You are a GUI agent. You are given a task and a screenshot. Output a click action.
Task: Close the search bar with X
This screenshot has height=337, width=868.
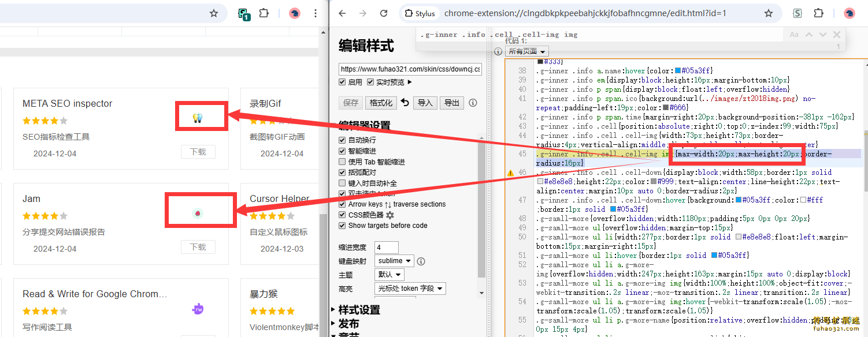[x=837, y=35]
